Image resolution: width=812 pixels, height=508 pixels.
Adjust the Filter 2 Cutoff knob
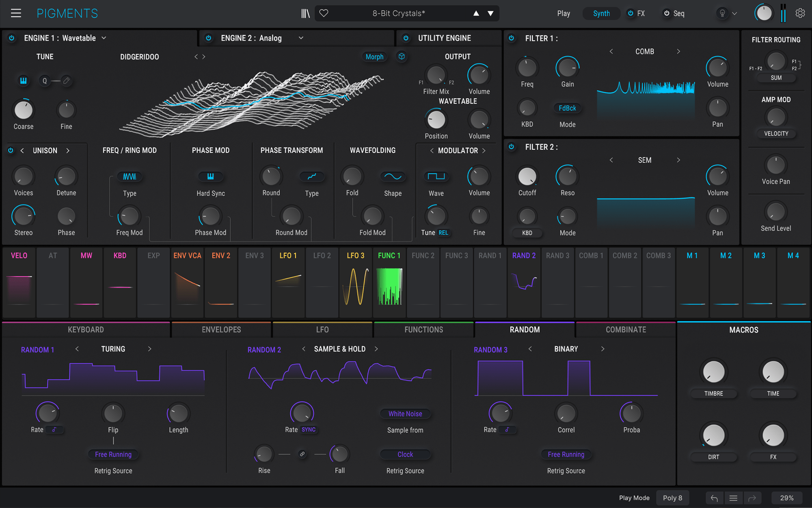pos(527,177)
